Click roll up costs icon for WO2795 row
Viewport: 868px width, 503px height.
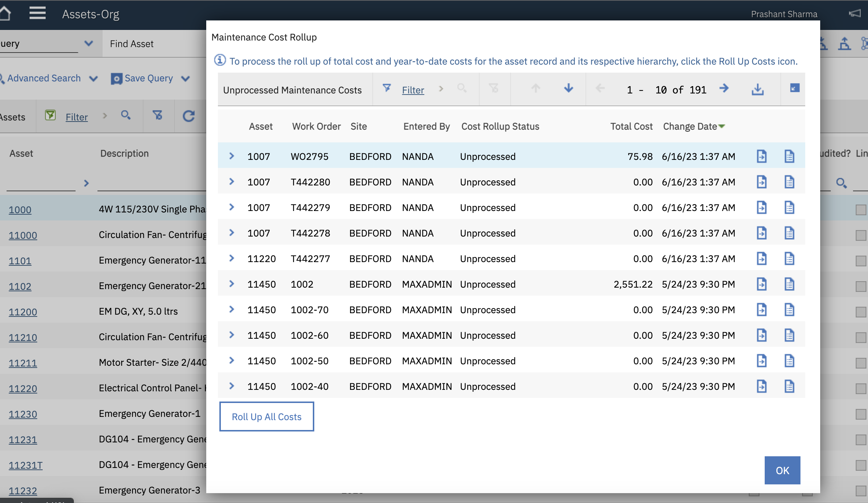pyautogui.click(x=761, y=156)
